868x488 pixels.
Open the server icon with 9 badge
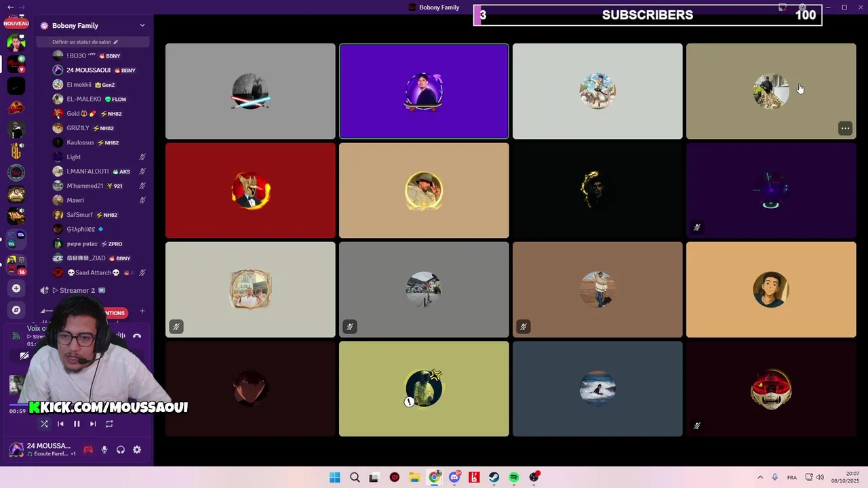tap(16, 64)
